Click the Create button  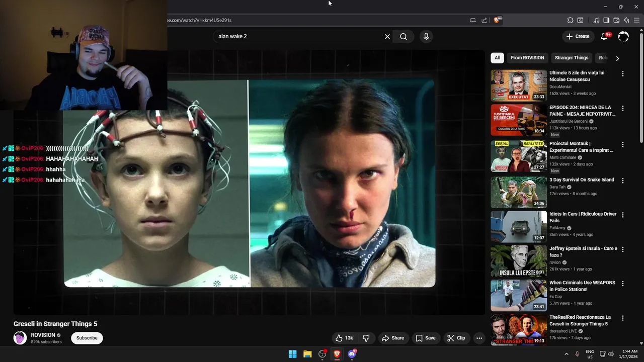pyautogui.click(x=578, y=36)
